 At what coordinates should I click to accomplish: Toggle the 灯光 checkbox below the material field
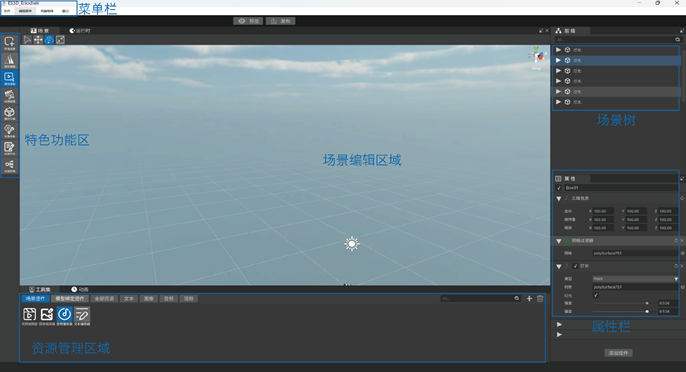point(595,295)
